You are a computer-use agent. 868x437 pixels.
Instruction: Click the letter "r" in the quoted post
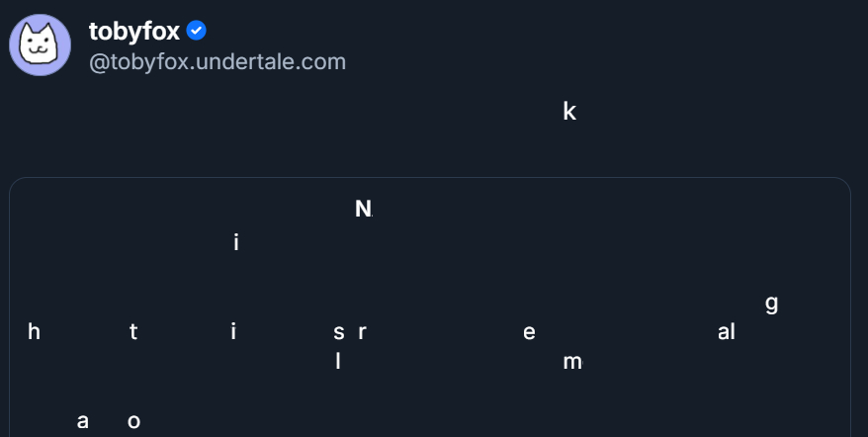362,332
